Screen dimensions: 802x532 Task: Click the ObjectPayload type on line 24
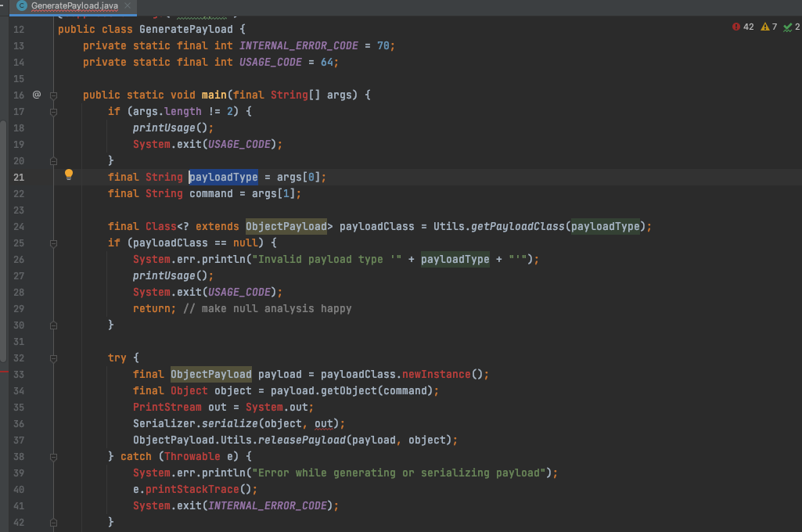[x=286, y=227]
